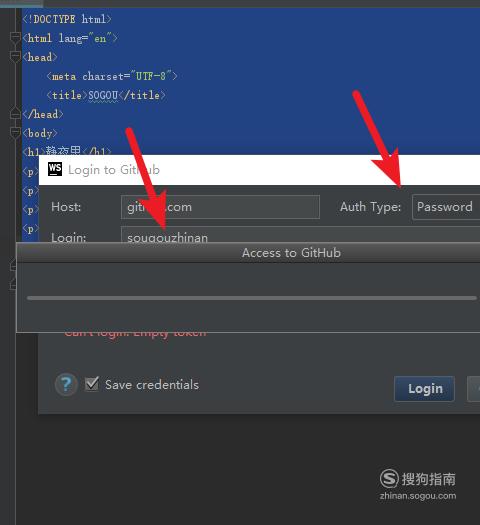Click the Login button

424,389
